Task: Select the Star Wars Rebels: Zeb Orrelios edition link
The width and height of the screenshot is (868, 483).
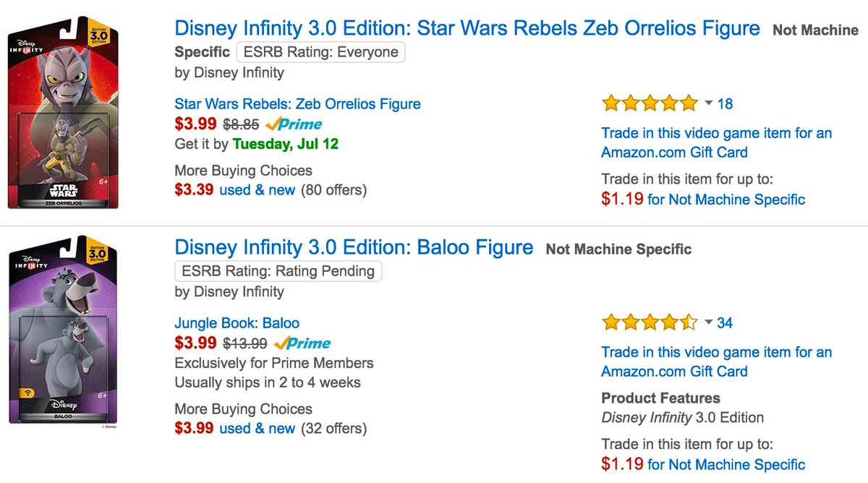Action: [297, 103]
